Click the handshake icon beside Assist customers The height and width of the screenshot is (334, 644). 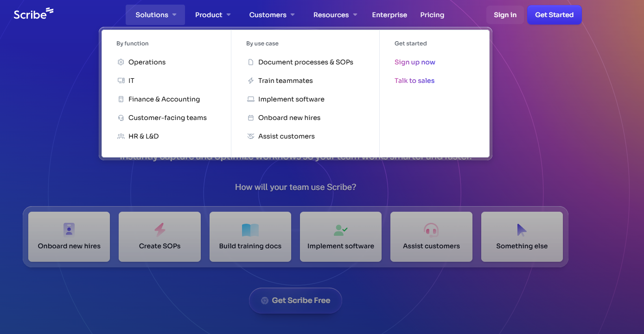tap(251, 136)
